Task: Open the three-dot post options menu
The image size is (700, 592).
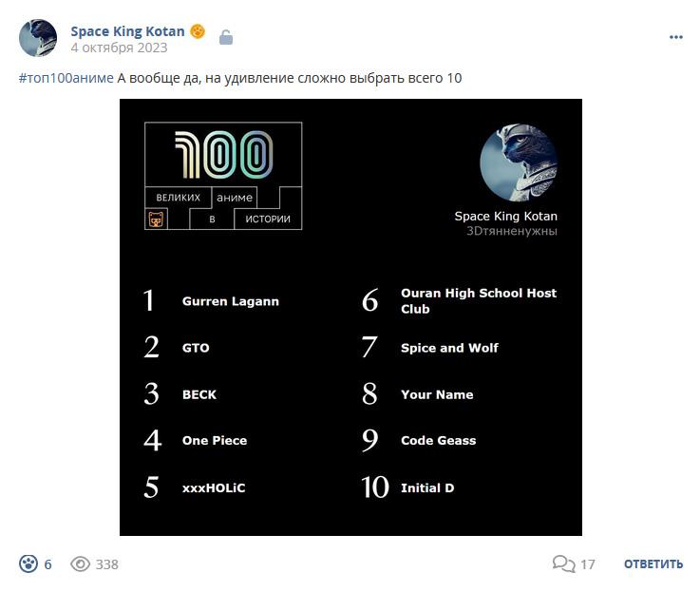Action: pyautogui.click(x=676, y=37)
